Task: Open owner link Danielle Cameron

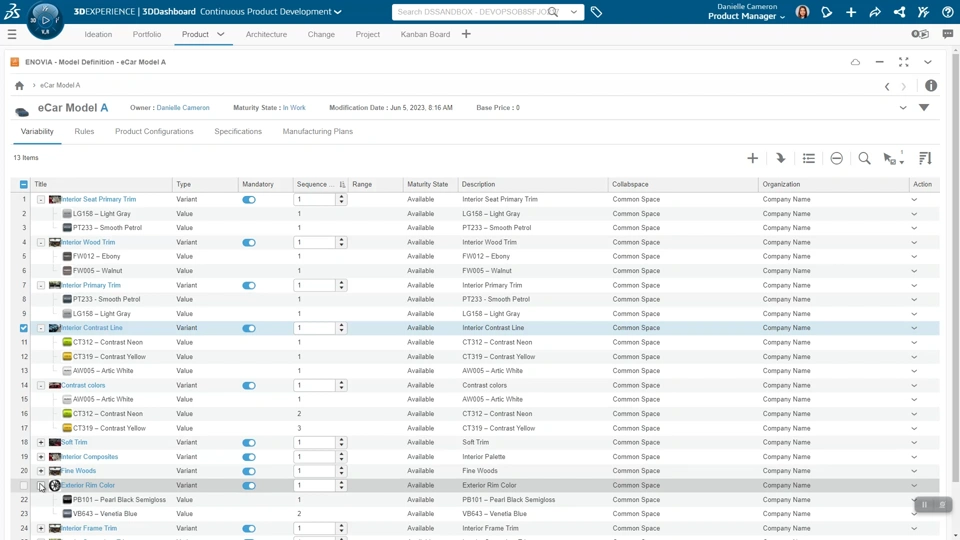Action: click(183, 108)
